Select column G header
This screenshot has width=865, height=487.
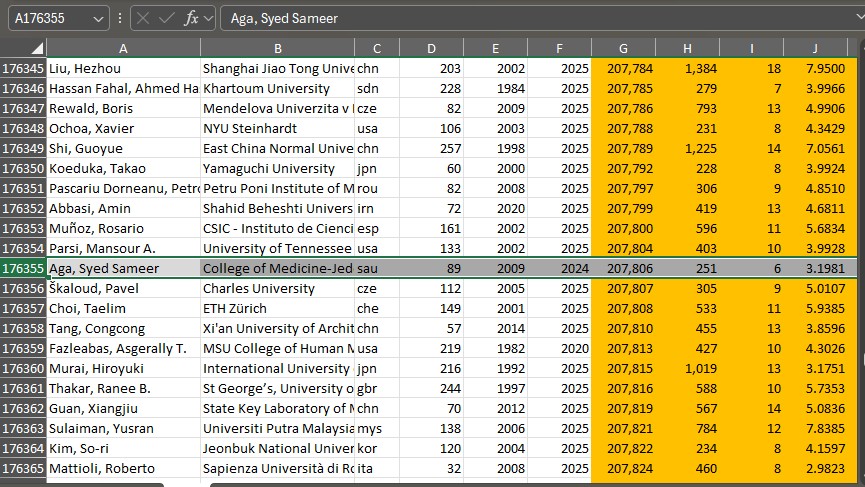(623, 49)
